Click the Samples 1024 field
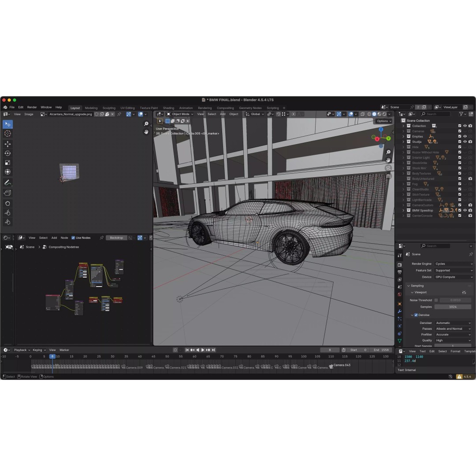 [x=453, y=307]
